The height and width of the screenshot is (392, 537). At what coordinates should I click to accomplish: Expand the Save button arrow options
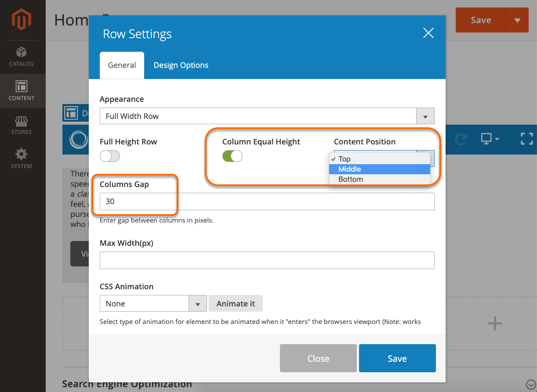point(517,20)
